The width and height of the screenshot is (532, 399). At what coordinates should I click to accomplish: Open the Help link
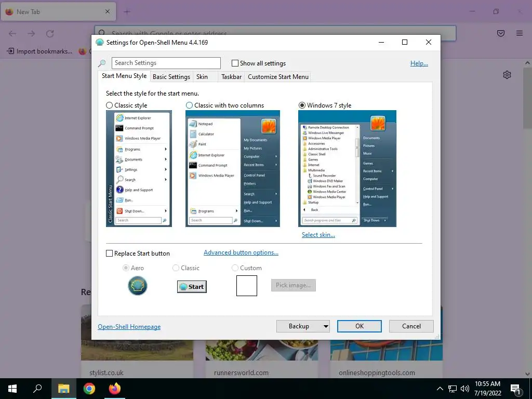click(419, 63)
